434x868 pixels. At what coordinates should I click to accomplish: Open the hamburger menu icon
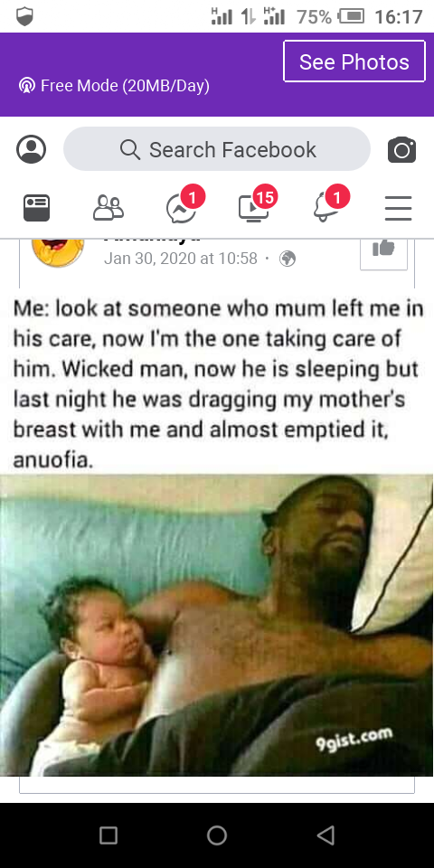pos(399,208)
